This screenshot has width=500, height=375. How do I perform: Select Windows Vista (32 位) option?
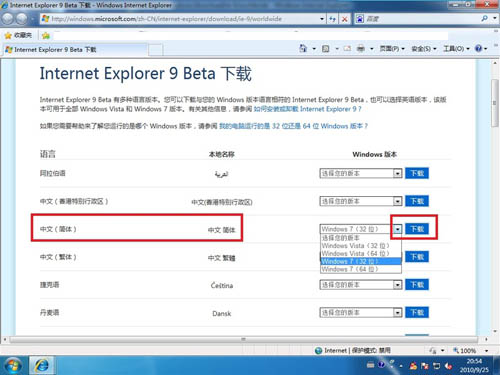point(360,246)
